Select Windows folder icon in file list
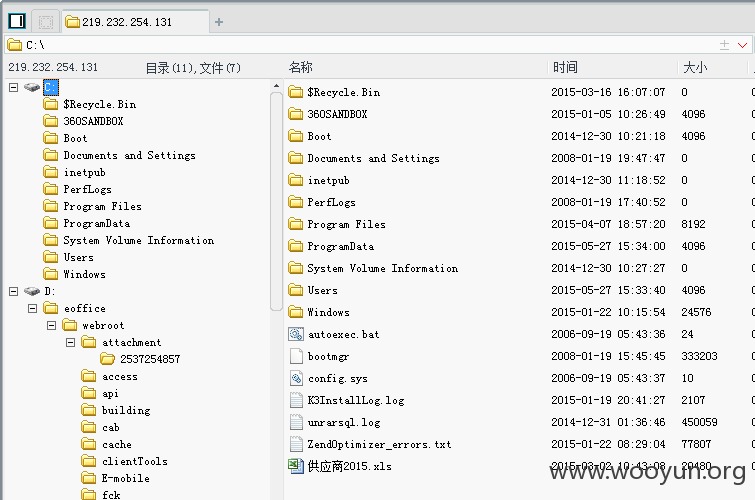This screenshot has width=755, height=500. (x=296, y=312)
